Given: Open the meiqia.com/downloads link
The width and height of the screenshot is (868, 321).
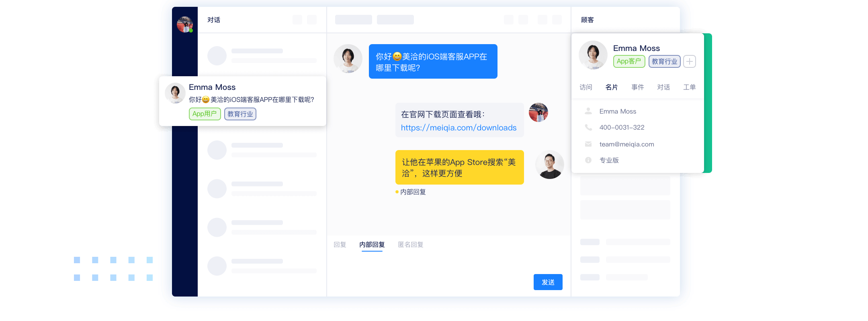Looking at the screenshot, I should coord(459,128).
